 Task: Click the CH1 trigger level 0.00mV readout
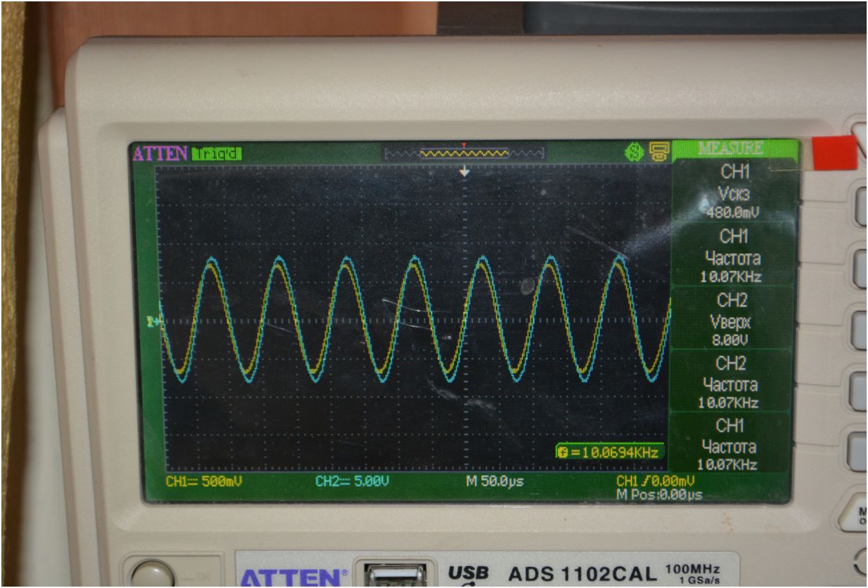click(655, 481)
